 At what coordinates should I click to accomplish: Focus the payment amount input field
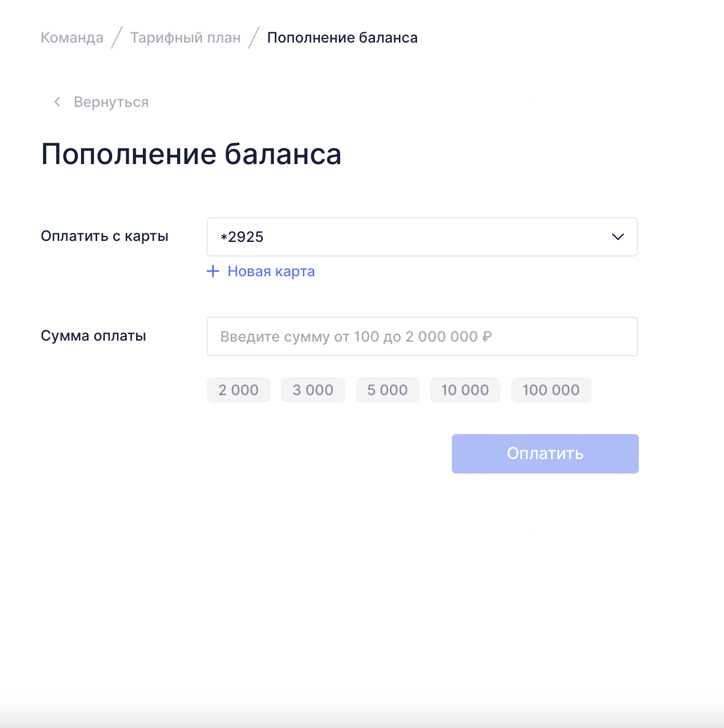tap(422, 336)
